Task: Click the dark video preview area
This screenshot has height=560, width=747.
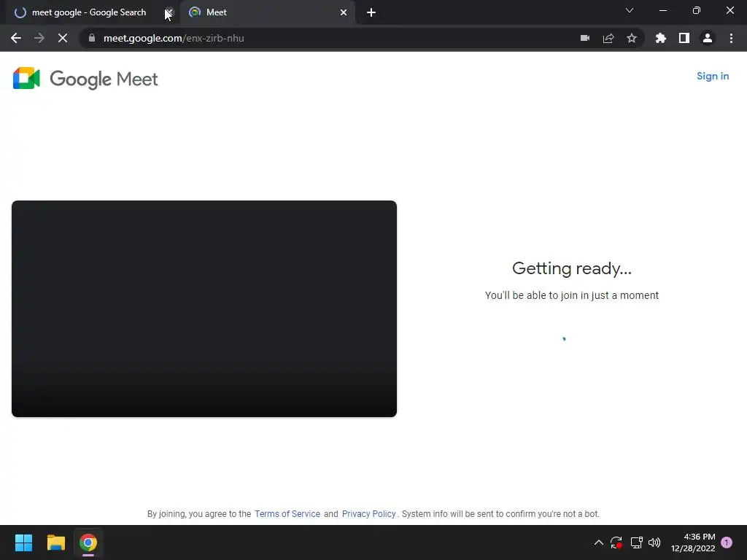Action: (204, 308)
